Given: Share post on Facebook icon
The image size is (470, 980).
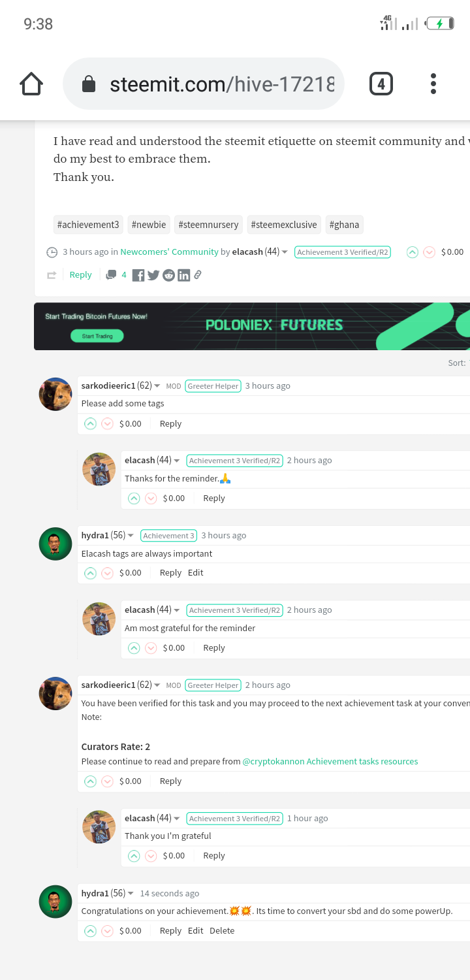Looking at the screenshot, I should [x=138, y=276].
